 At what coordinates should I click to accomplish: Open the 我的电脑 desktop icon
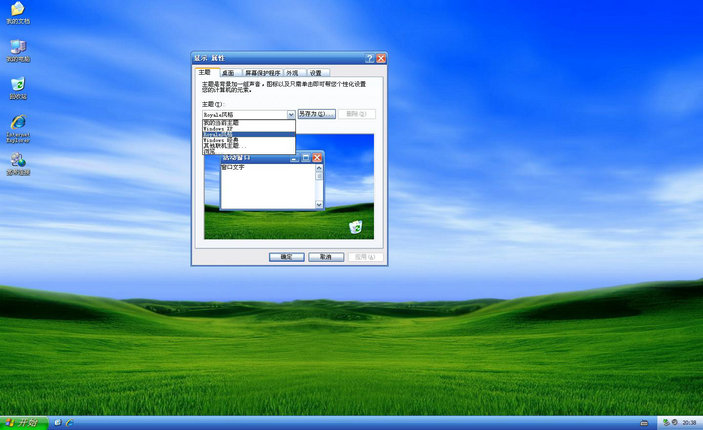click(17, 48)
